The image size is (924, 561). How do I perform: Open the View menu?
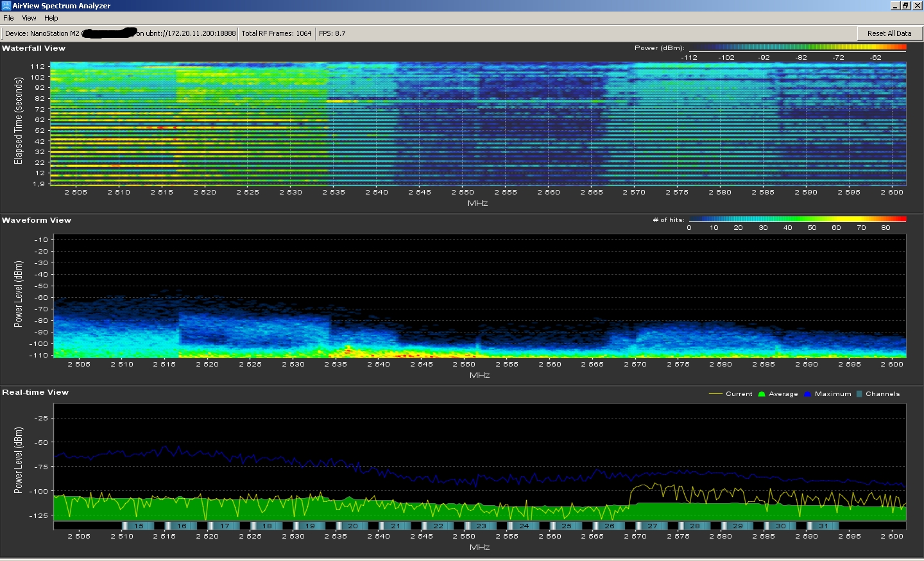(29, 18)
